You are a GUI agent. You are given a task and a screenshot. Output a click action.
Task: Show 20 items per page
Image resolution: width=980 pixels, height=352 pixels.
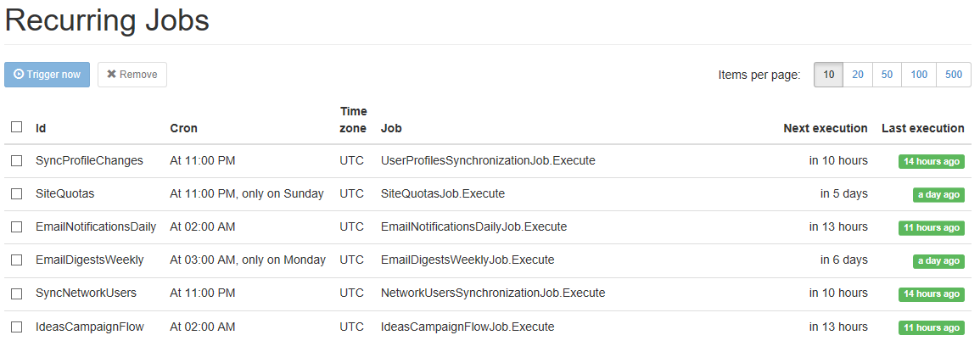858,75
